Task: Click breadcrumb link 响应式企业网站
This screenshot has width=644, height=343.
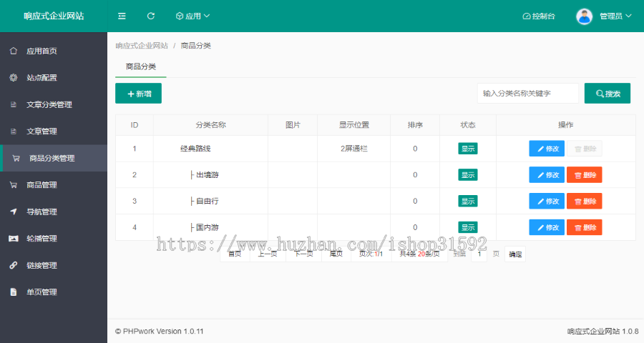Action: coord(142,46)
